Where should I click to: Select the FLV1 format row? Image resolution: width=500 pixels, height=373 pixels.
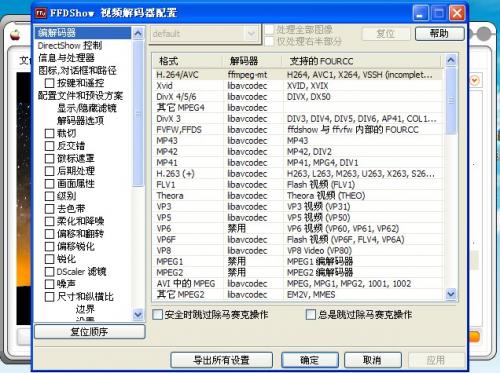point(298,185)
